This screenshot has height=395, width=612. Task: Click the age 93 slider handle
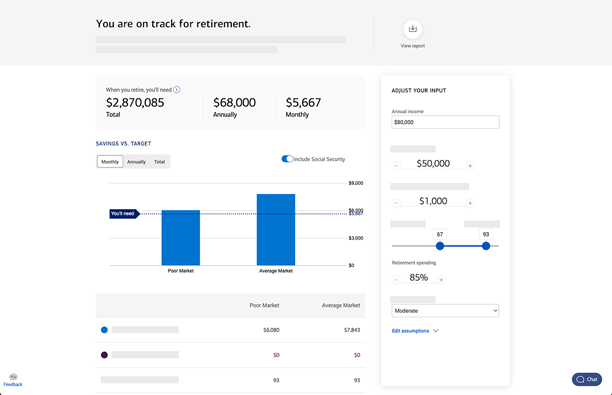pyautogui.click(x=486, y=246)
